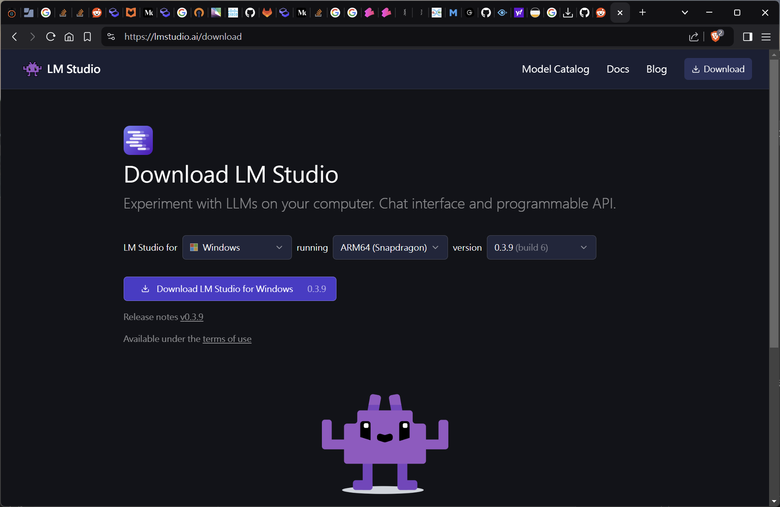Screen dimensions: 780x507
Task: Open the Windows operating system dropdown
Action: tap(237, 247)
